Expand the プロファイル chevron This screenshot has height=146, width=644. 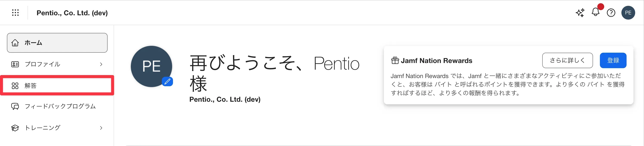(101, 64)
